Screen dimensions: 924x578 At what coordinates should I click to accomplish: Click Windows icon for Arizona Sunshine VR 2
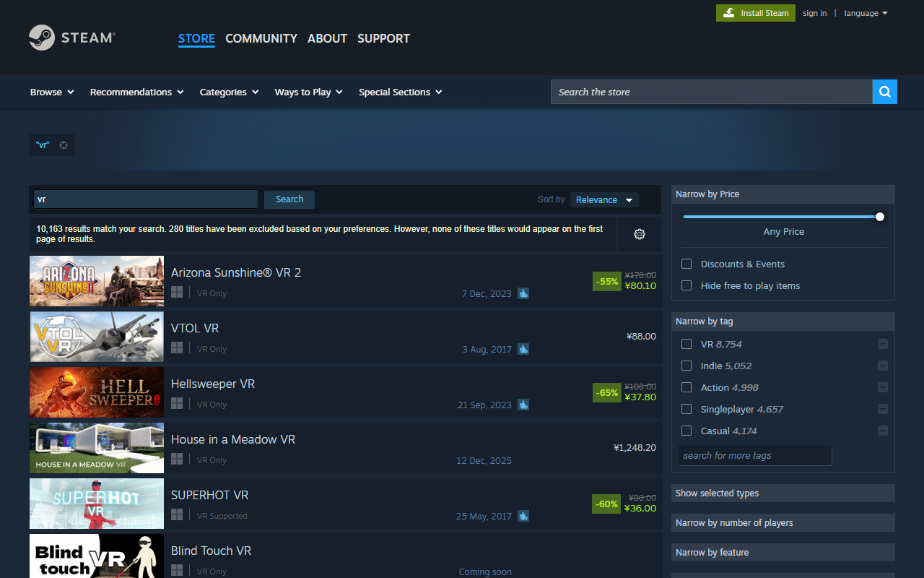coord(177,292)
